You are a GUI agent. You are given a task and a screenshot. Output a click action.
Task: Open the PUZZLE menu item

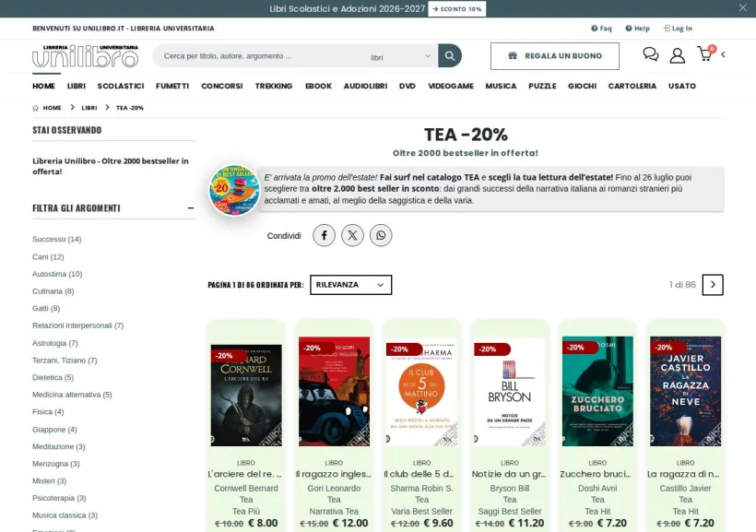pyautogui.click(x=542, y=86)
